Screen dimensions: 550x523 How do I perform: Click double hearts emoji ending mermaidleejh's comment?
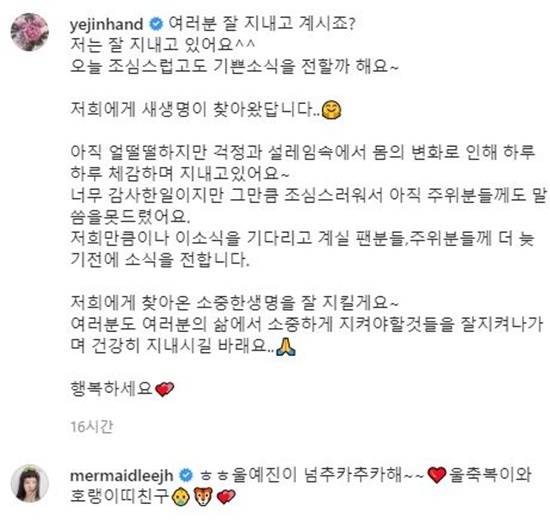click(226, 497)
